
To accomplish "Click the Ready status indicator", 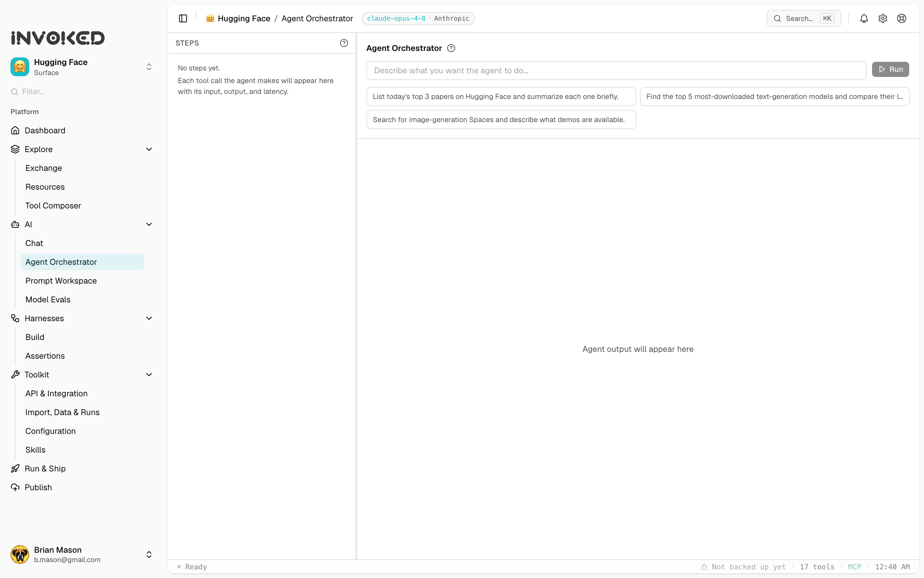I will click(192, 566).
